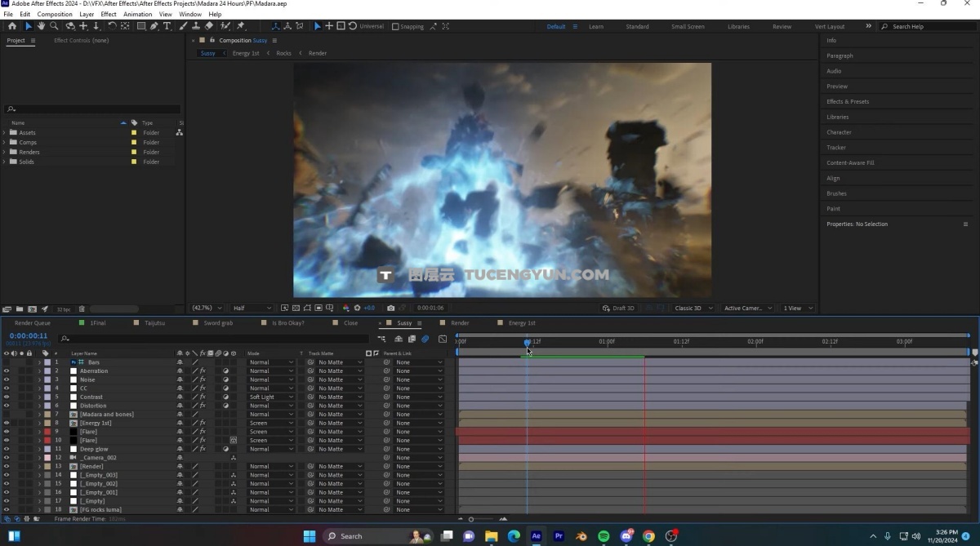
Task: Switch to the Effect Controls panel tab
Action: [x=81, y=41]
